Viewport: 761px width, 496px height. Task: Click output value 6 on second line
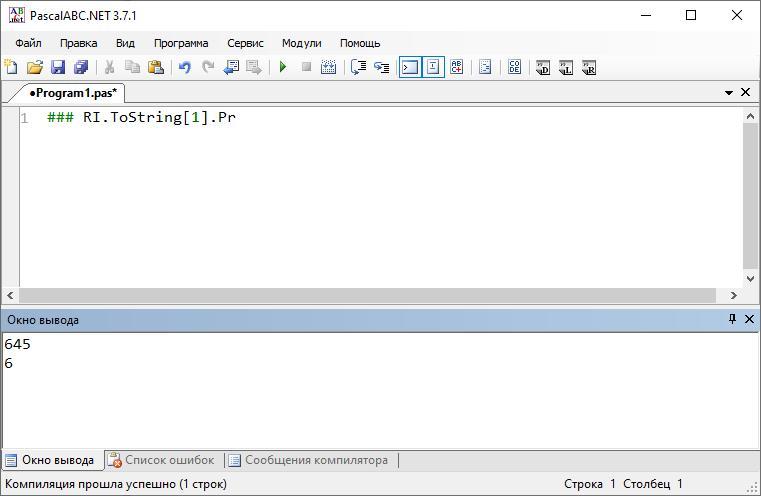9,364
